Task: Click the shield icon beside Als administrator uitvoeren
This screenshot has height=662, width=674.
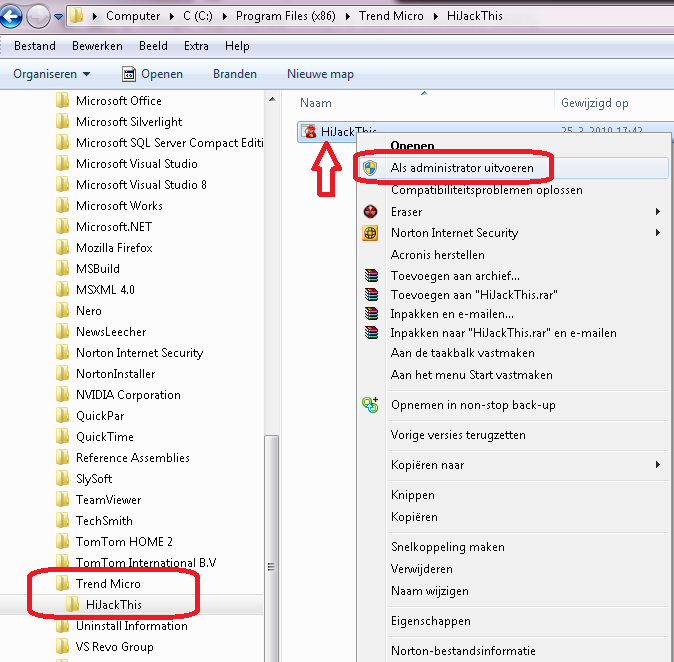Action: 370,168
